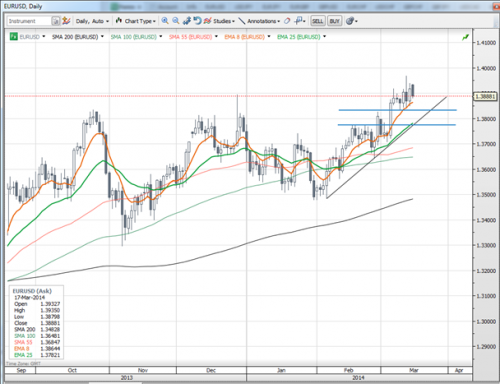This screenshot has width=500, height=384.
Task: Expand the SMA 200 (EURUSD) dropdown
Action: pos(102,36)
